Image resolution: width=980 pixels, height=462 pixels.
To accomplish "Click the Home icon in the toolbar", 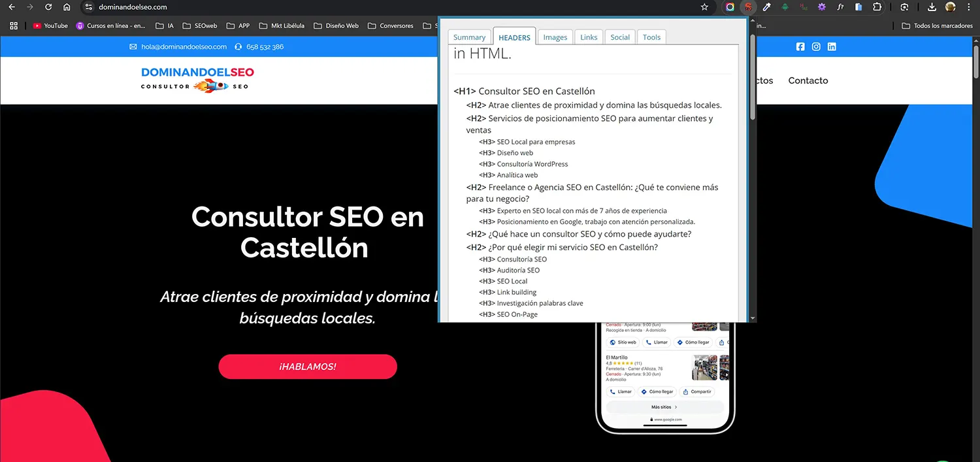I will point(67,7).
